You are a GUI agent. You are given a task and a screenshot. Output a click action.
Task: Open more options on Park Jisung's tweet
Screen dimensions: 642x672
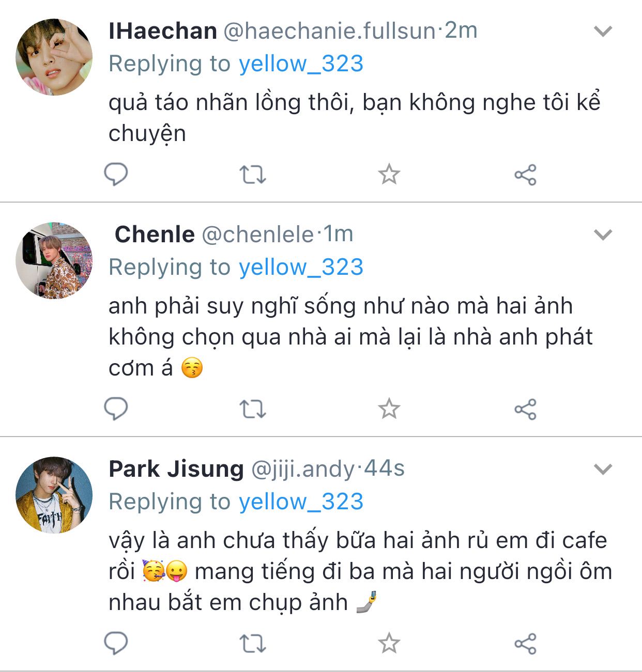pyautogui.click(x=603, y=470)
